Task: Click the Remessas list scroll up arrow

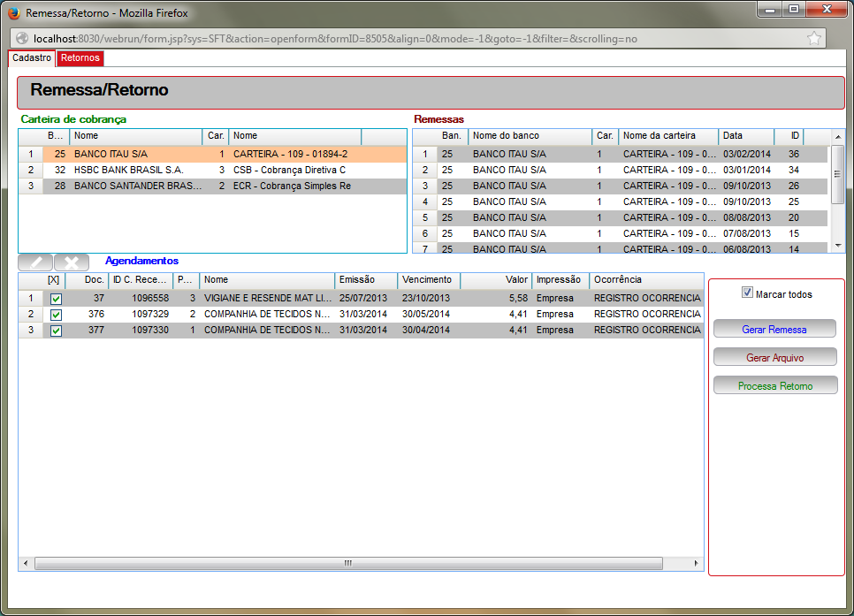Action: pos(838,136)
